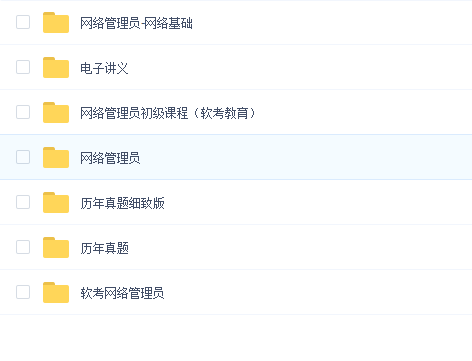472x361 pixels.
Task: Click the 历年真题细致版 folder name
Action: (x=122, y=203)
